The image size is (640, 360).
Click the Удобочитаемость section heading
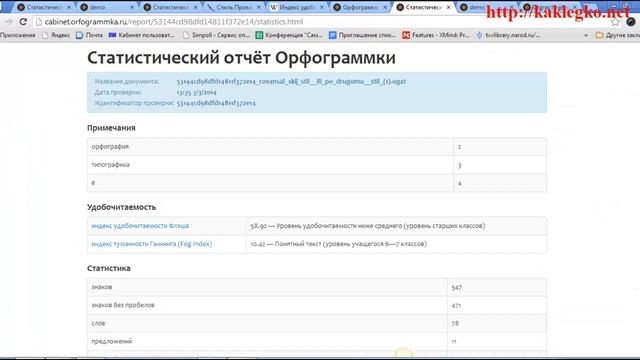(122, 207)
